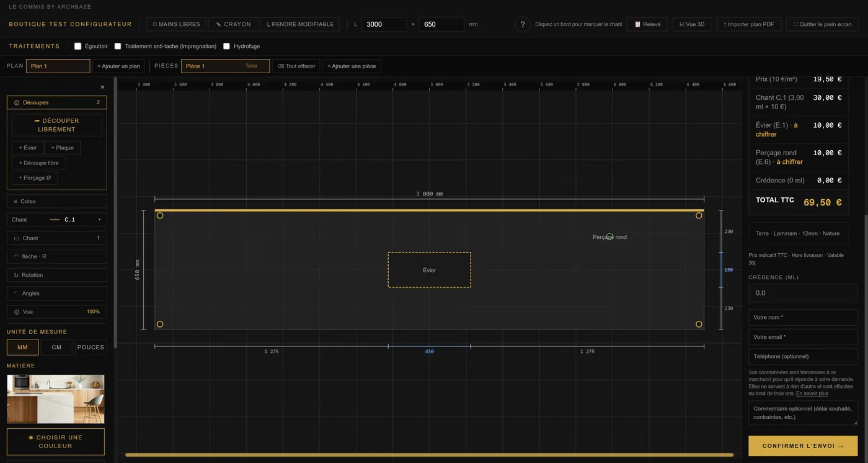Close the left panel with the X

coord(102,87)
